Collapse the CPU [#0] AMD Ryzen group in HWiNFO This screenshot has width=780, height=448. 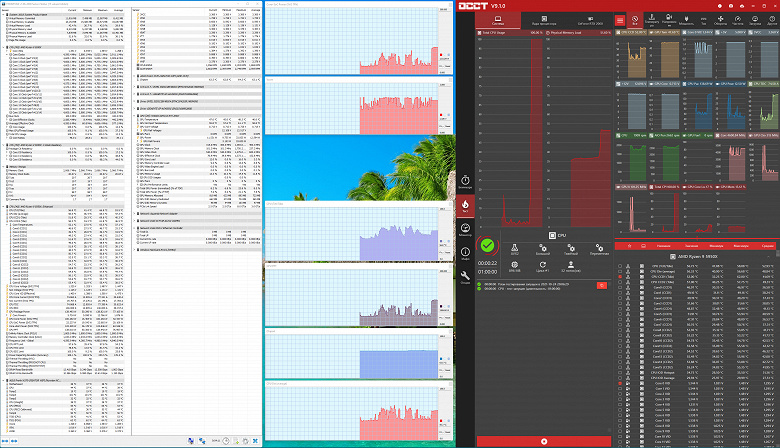[x=3, y=48]
